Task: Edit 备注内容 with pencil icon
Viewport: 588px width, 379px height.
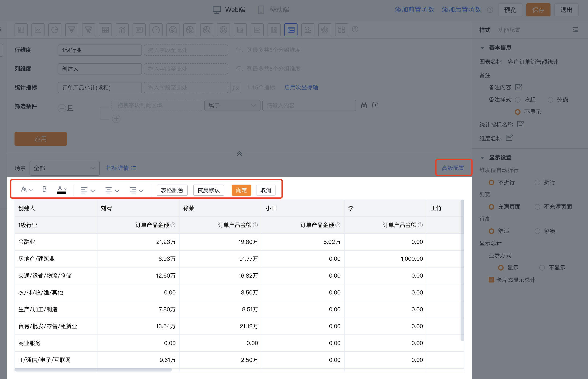Action: pos(519,87)
